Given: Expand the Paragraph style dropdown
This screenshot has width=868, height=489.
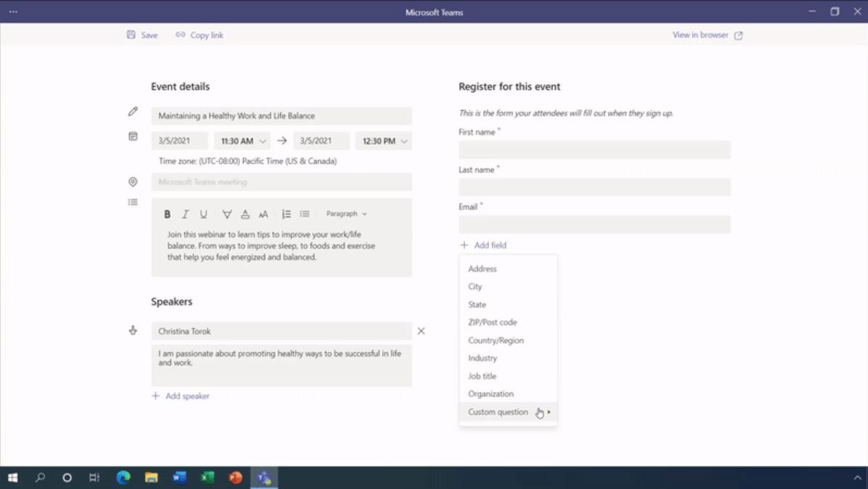Looking at the screenshot, I should [347, 214].
